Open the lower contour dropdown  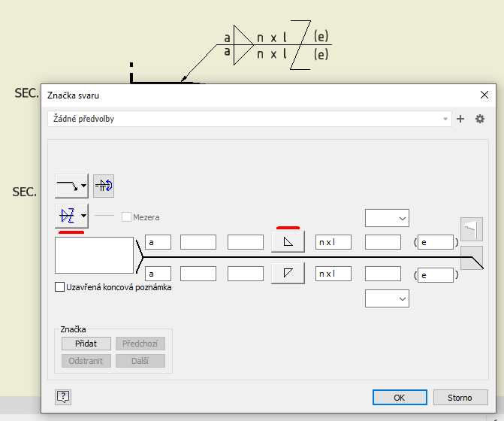[x=387, y=298]
